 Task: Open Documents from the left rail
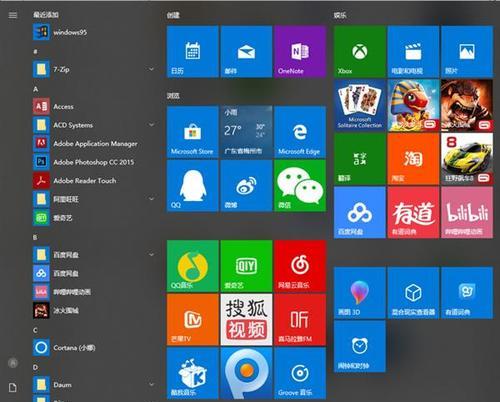pos(13,388)
